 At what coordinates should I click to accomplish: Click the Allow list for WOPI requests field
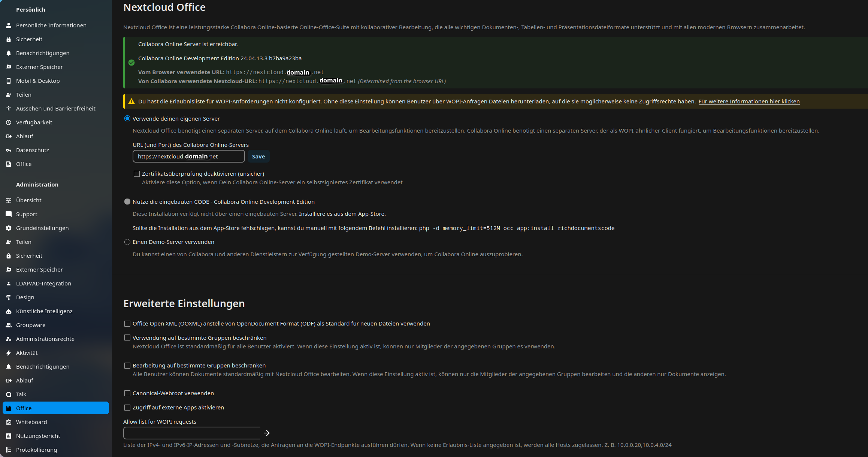(192, 433)
